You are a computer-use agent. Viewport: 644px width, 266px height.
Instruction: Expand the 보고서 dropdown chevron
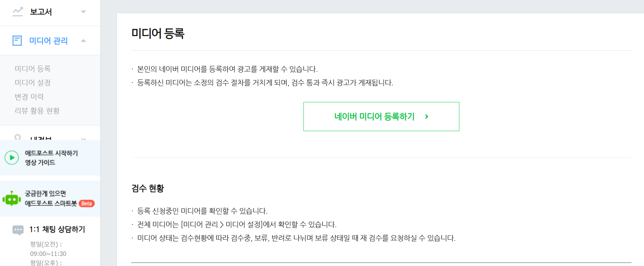83,12
